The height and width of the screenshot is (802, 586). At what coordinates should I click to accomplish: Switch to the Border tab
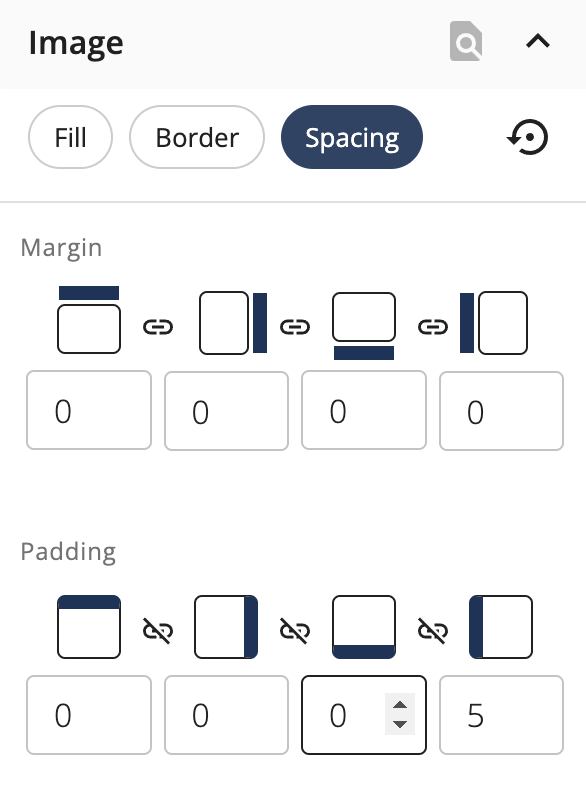[197, 137]
